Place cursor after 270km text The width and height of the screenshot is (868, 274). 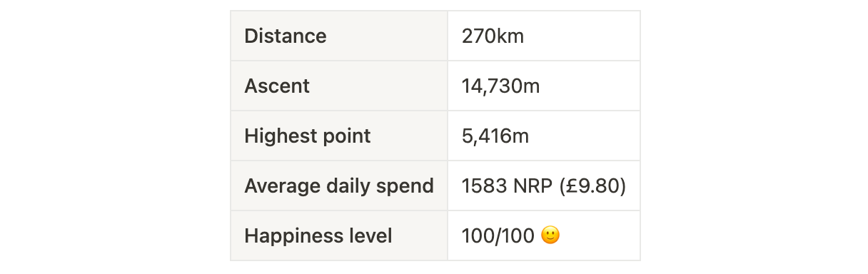[x=525, y=36]
